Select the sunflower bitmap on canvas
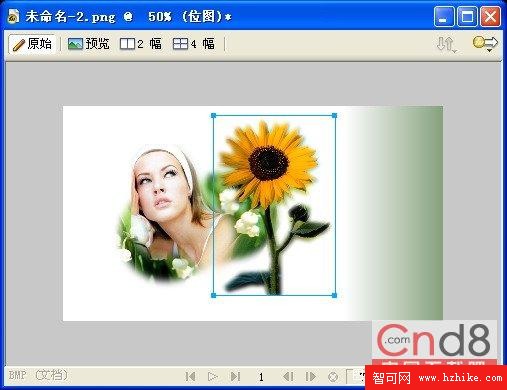Viewport: 507px width, 390px height. click(x=274, y=205)
